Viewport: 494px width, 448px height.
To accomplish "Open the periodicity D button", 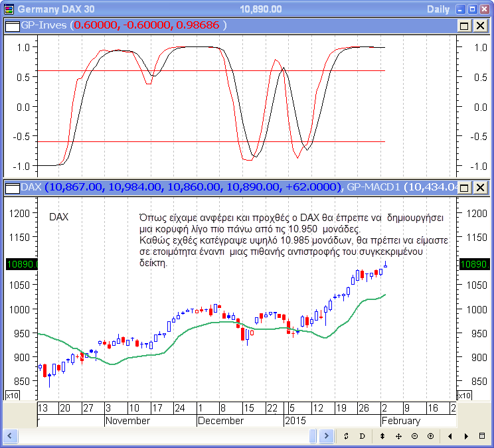I will tap(362, 436).
